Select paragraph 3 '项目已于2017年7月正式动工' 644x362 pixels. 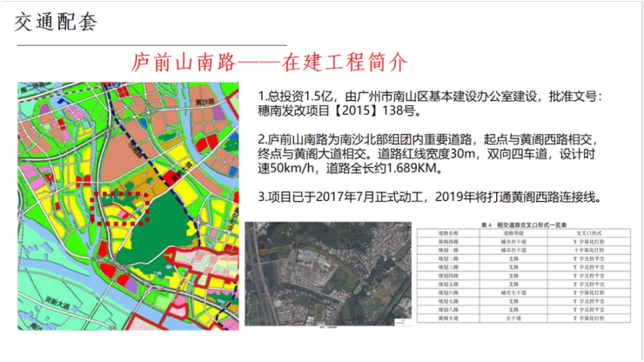click(430, 198)
